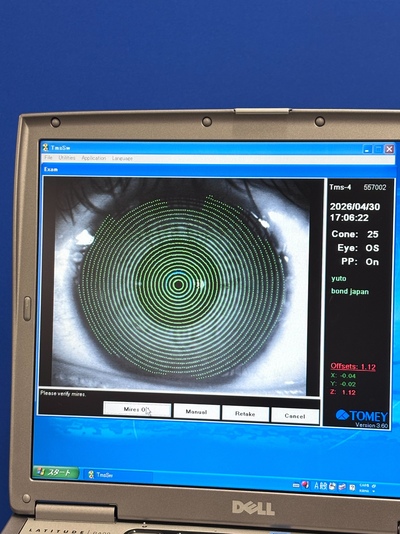This screenshot has height=534, width=400.
Task: Open the File menu
Action: click(x=49, y=158)
